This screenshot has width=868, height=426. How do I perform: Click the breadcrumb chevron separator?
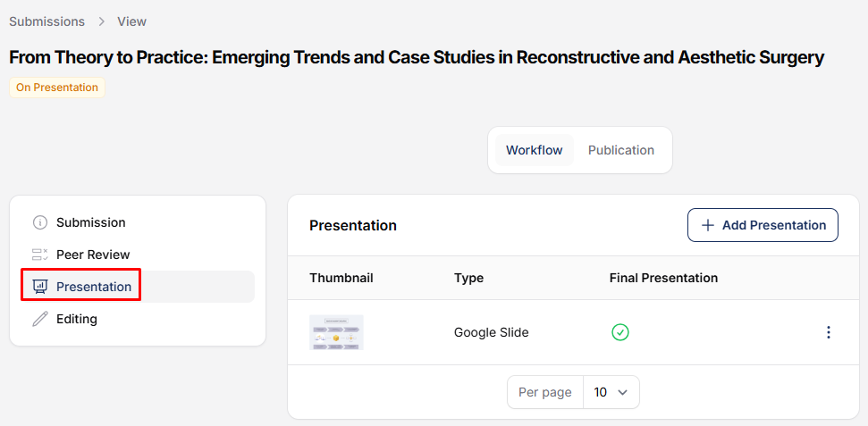pos(101,21)
